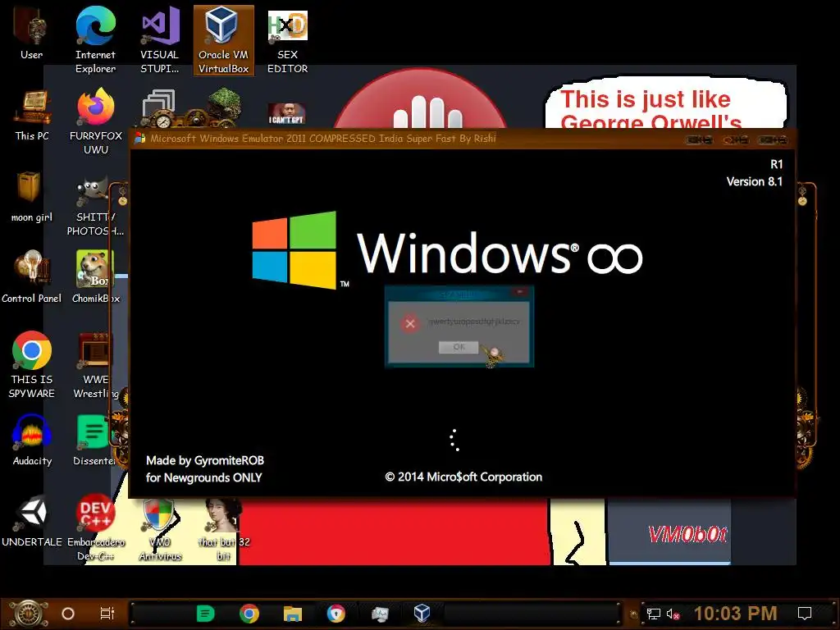Click OK in the error dialog
The image size is (840, 630).
pos(459,347)
